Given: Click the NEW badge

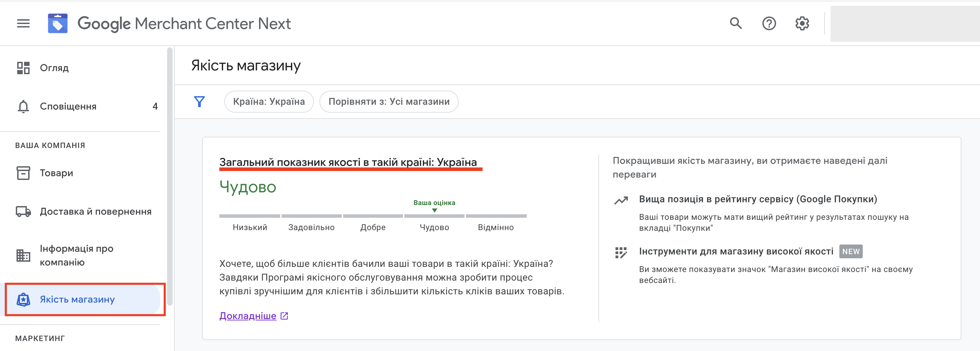Looking at the screenshot, I should pyautogui.click(x=851, y=251).
